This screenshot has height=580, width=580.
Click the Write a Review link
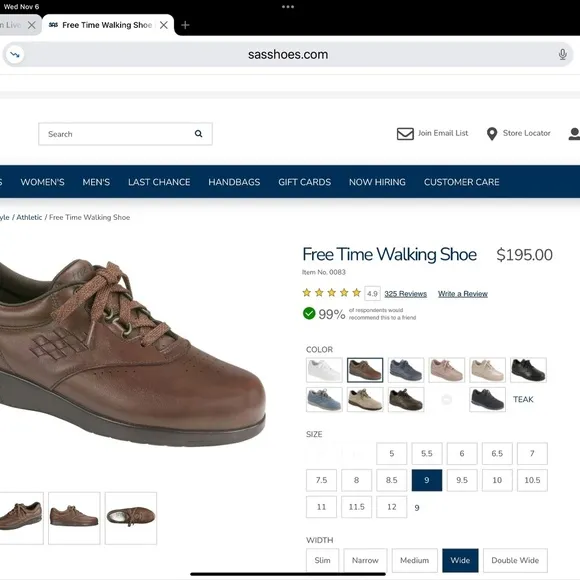463,294
